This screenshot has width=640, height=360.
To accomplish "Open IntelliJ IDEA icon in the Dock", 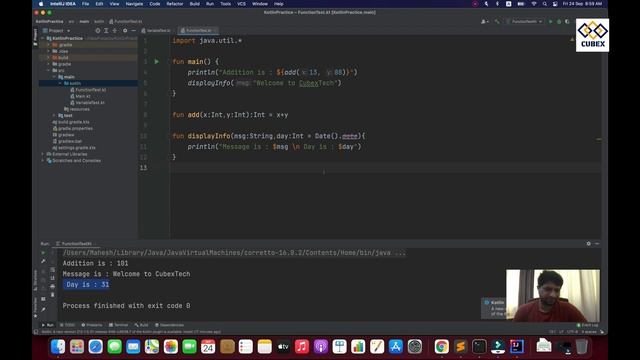I will (516, 347).
